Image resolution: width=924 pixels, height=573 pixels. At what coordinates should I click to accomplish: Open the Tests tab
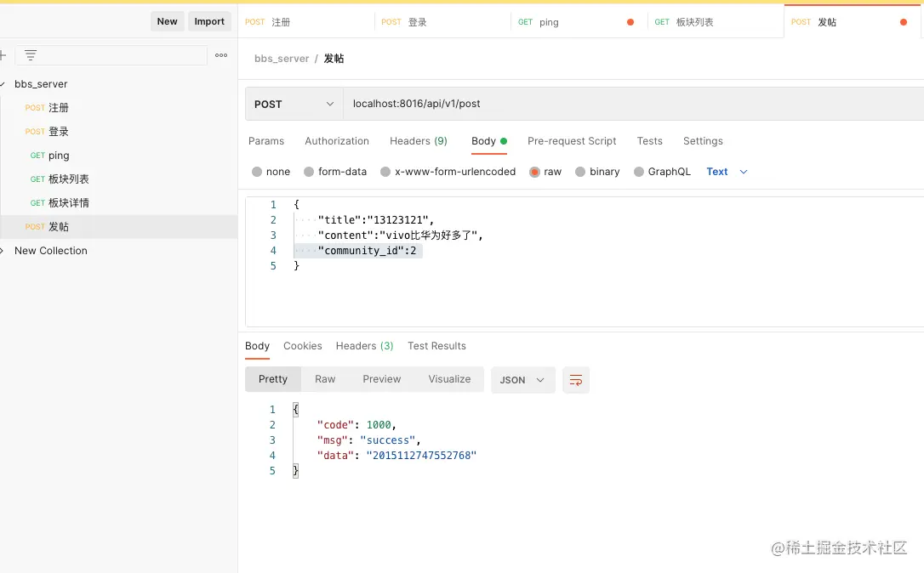click(x=649, y=141)
